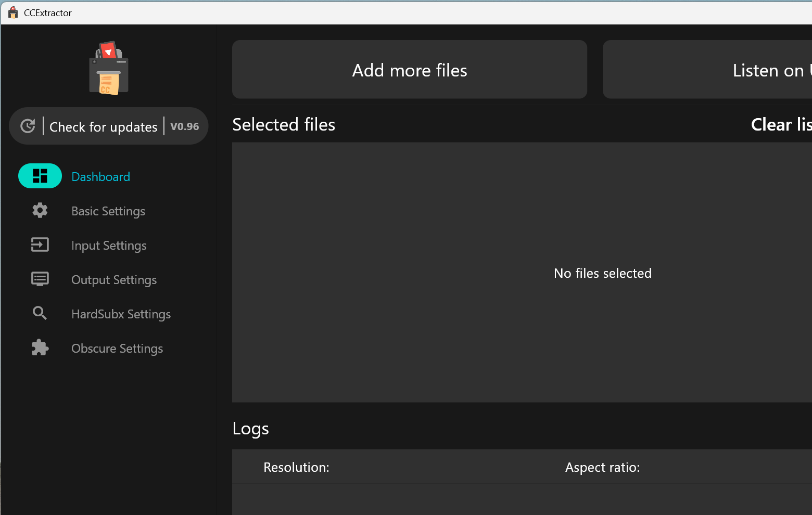Viewport: 812px width, 515px height.
Task: Check for application updates
Action: pyautogui.click(x=103, y=126)
